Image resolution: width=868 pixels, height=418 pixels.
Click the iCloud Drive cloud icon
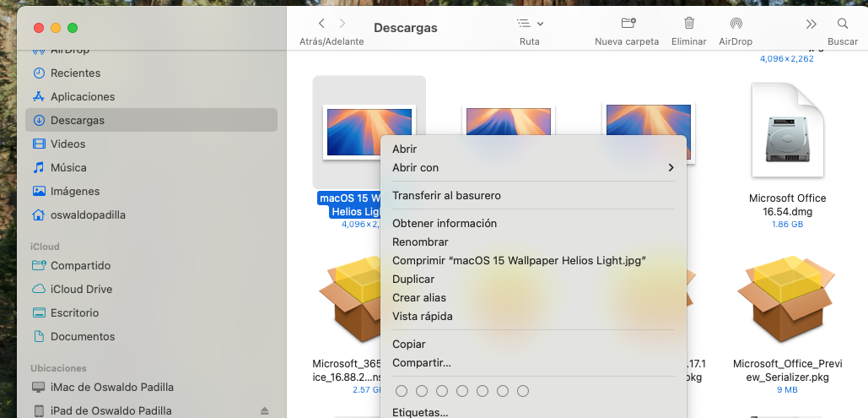[x=39, y=289]
